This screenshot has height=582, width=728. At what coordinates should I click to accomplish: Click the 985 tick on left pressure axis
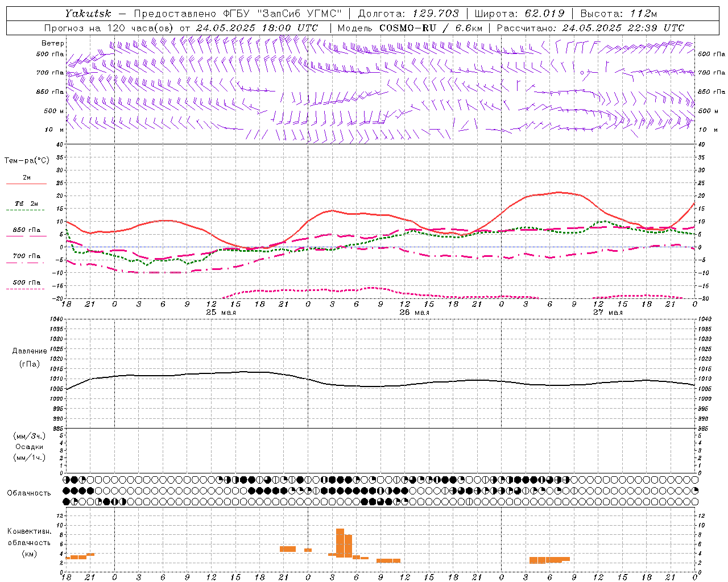57,429
